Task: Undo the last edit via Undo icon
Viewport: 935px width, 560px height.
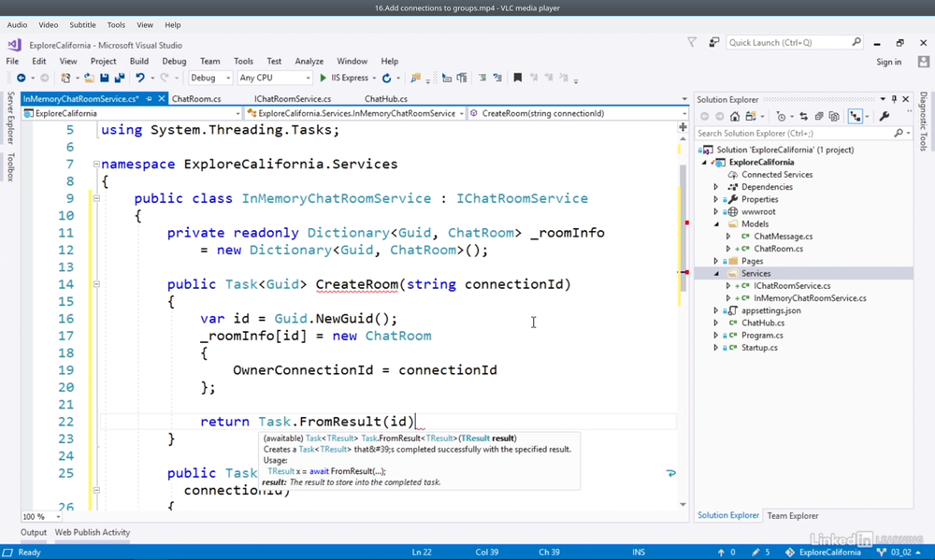Action: 140,79
